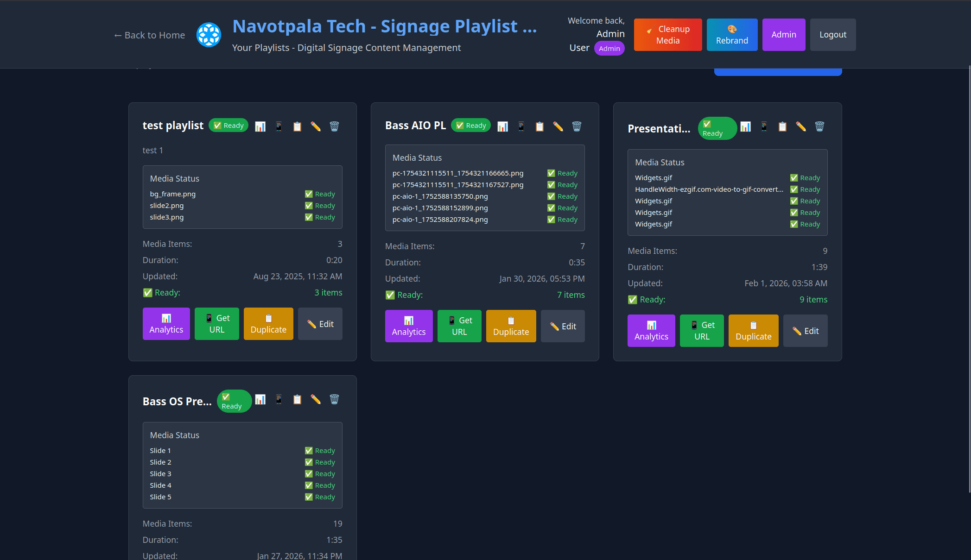
Task: Click the pencil icon on Bass AIO PL header
Action: [558, 126]
